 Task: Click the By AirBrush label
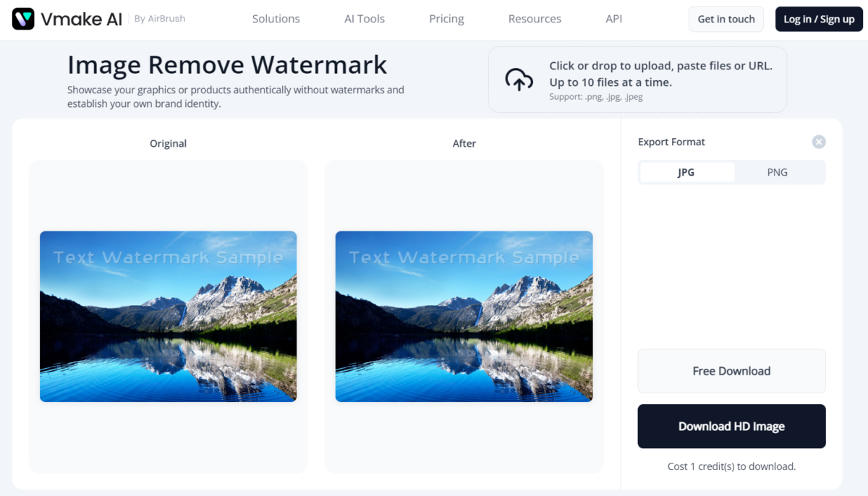tap(159, 19)
